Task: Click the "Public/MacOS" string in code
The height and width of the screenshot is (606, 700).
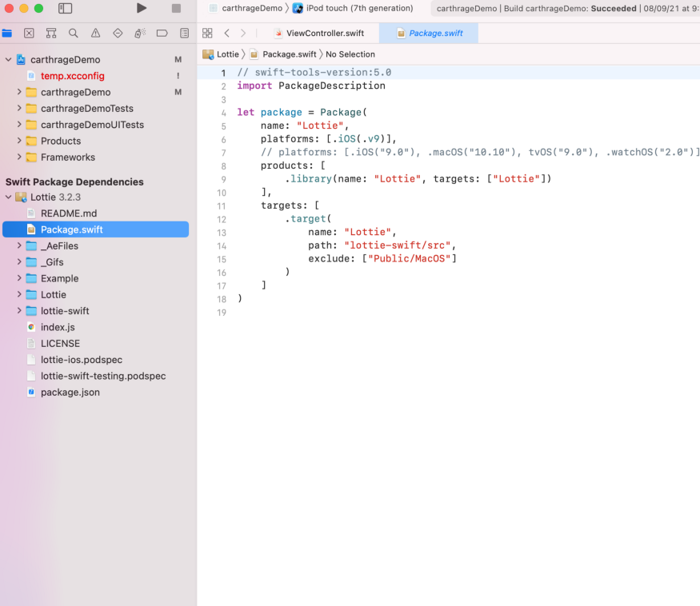Action: (x=409, y=258)
